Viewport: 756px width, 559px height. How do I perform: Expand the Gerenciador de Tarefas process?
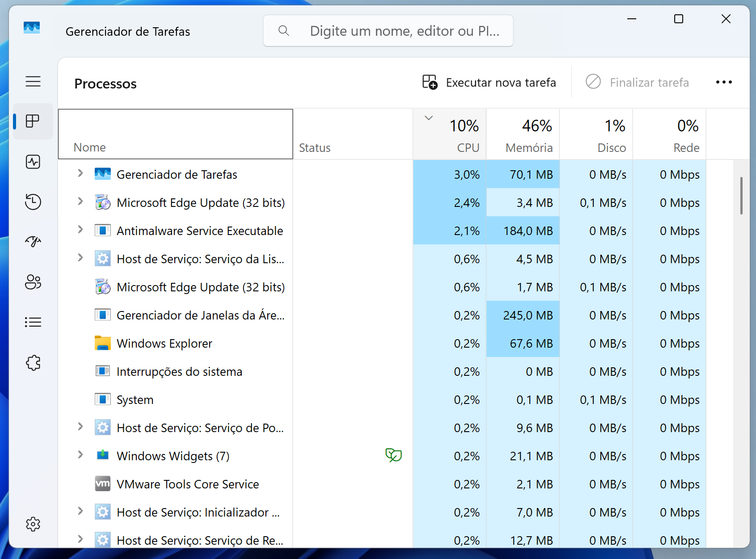pos(80,173)
